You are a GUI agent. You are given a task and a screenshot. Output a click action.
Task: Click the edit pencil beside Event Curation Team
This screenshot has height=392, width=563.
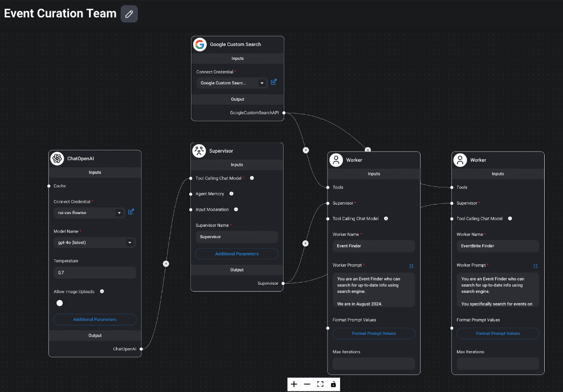[129, 14]
